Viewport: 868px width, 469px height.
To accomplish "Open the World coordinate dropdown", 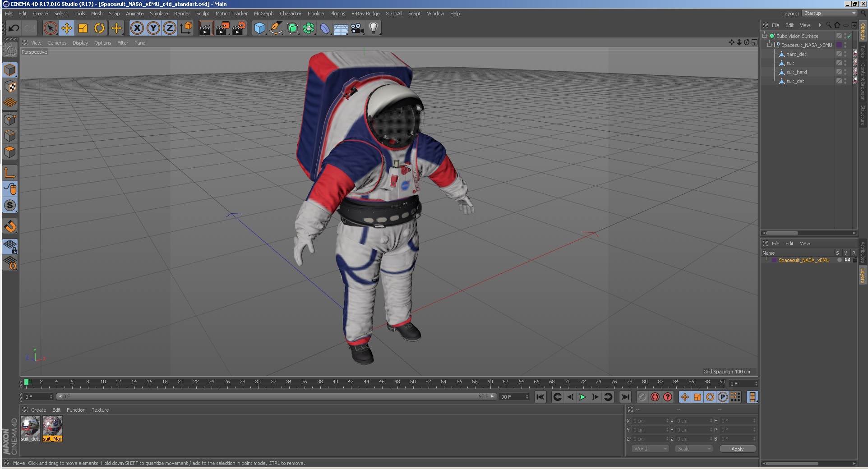I will point(650,449).
